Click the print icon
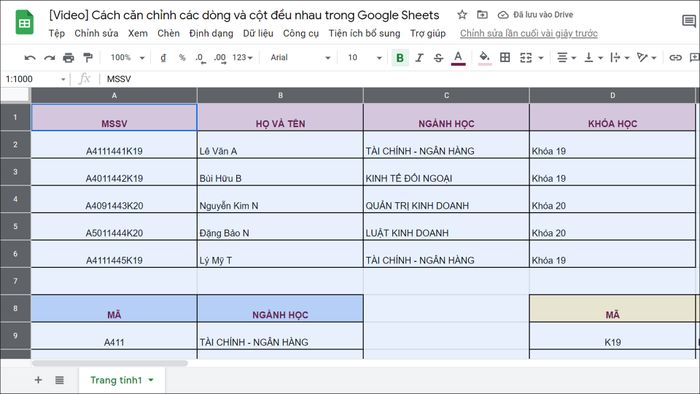700x394 pixels. click(68, 58)
